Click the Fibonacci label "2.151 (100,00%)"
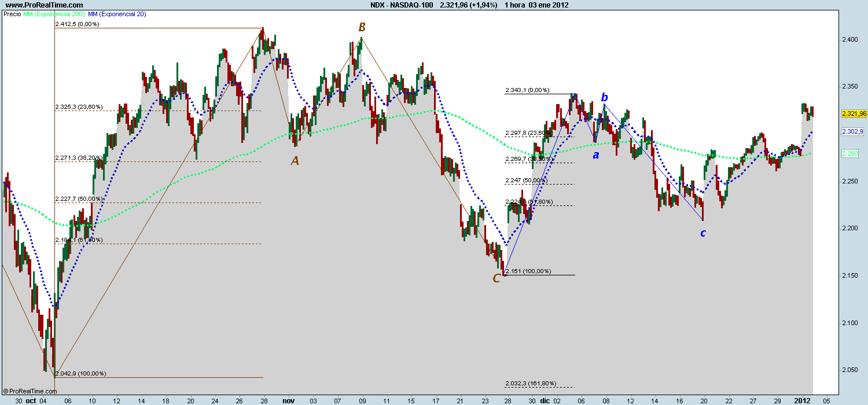The width and height of the screenshot is (868, 405). (528, 271)
